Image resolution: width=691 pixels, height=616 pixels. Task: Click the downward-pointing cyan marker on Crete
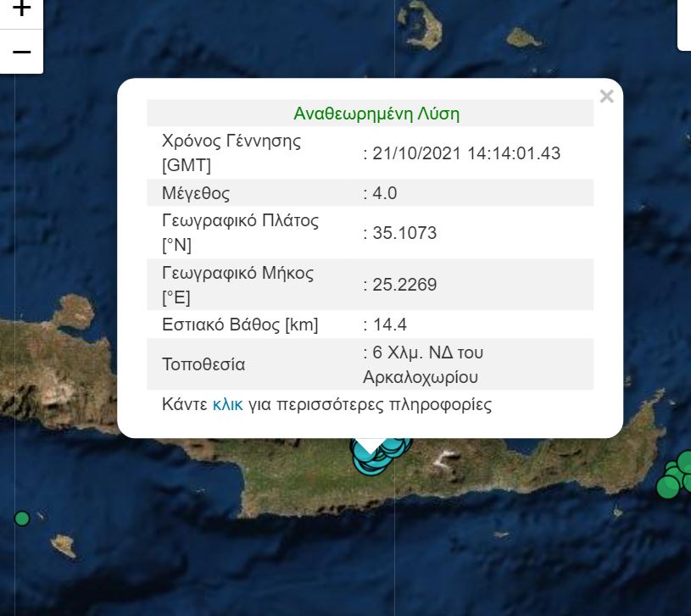[x=369, y=453]
